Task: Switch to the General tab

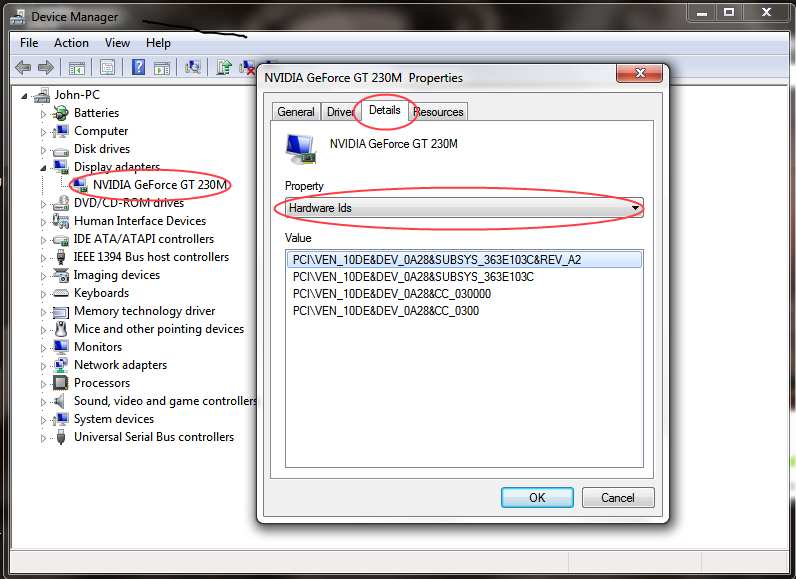Action: click(x=296, y=112)
